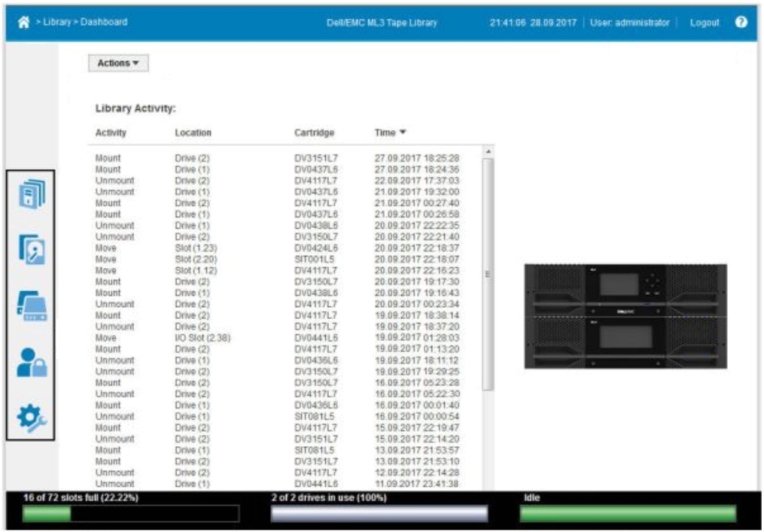Click location 'Slot (1.23)'
This screenshot has height=532, width=764.
tap(196, 248)
